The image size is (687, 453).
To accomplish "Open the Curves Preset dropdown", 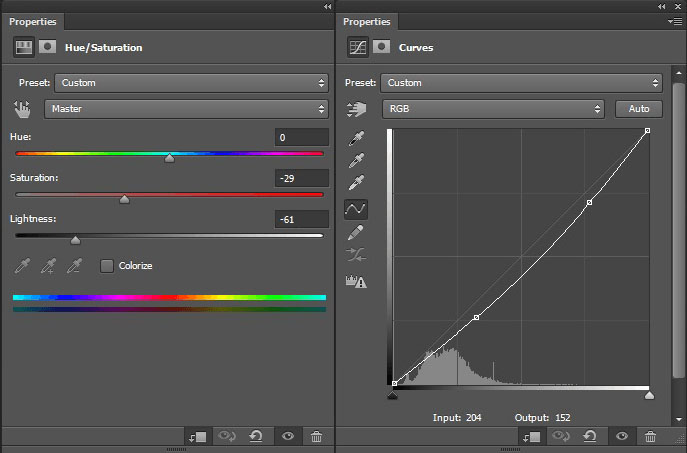I will (x=521, y=83).
